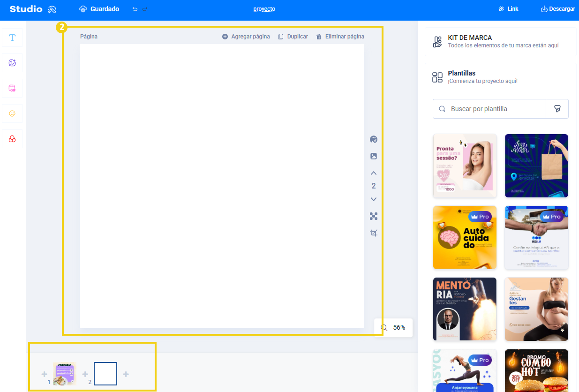This screenshot has width=579, height=392.
Task: Select the Mentoria rocket template
Action: coord(465,309)
